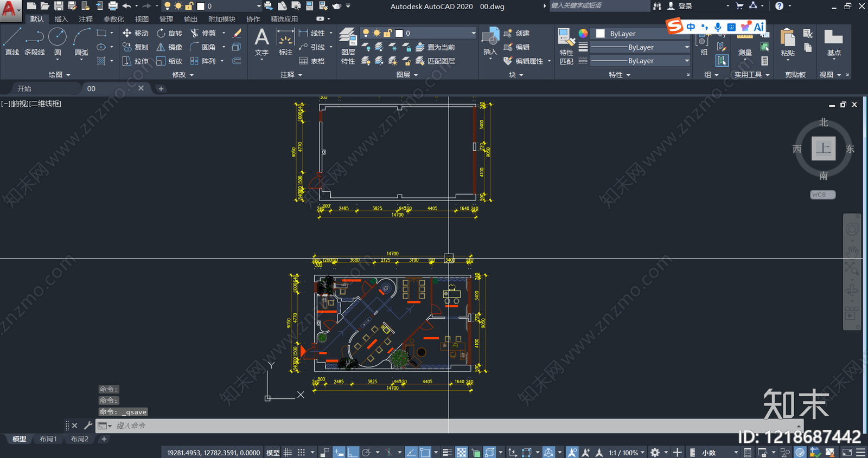Click the object color wheel swatch
The image size is (868, 458).
583,33
